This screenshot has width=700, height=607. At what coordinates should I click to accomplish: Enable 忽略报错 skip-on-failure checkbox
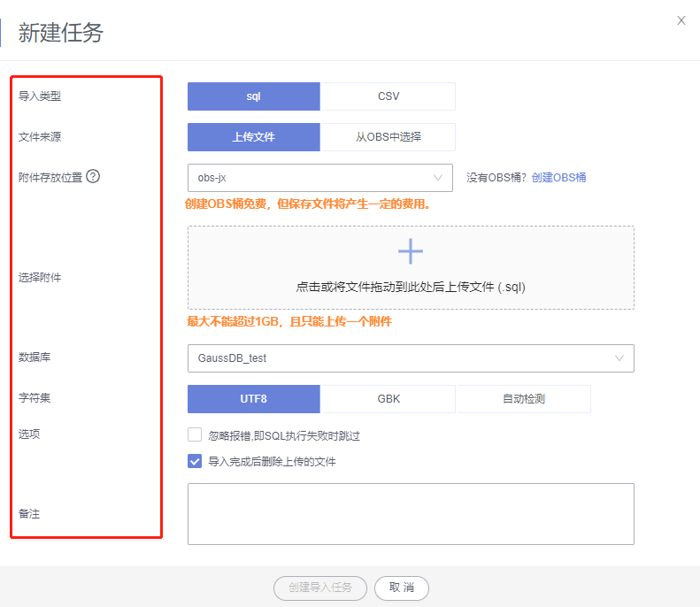point(195,435)
